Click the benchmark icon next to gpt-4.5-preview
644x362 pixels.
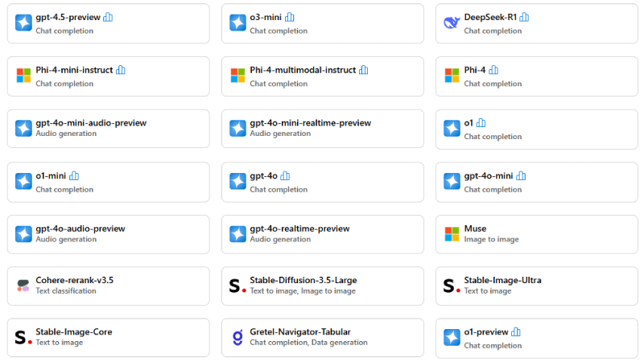[108, 17]
